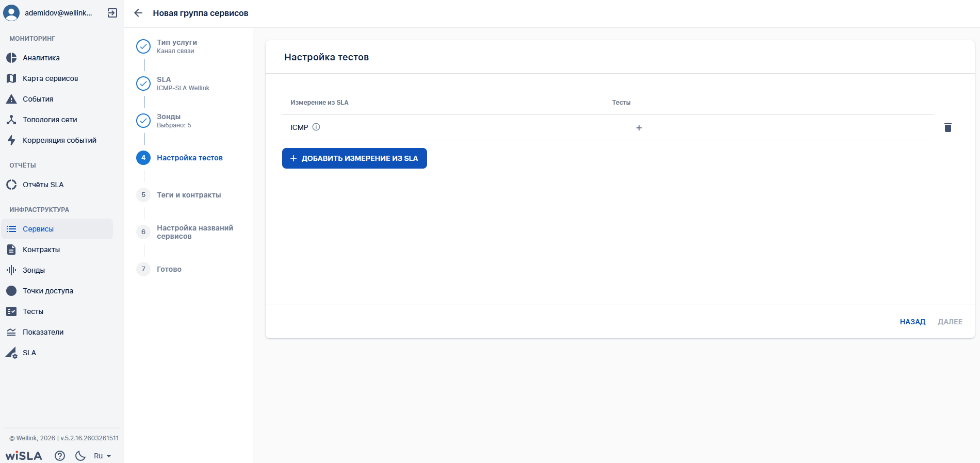Click the user avatar icon
Screen dimensions: 980x463
click(11, 13)
